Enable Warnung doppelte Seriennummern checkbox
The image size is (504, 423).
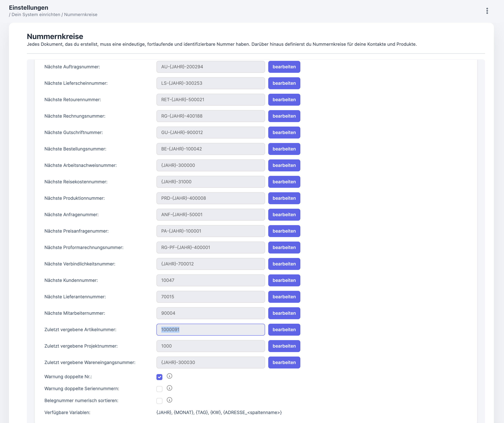tap(159, 389)
